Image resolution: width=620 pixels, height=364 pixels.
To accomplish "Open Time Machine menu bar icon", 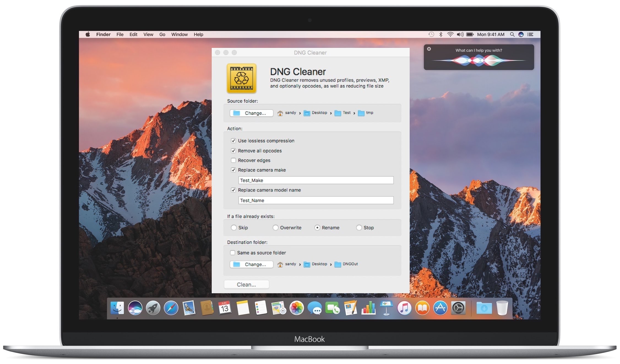I will (431, 34).
